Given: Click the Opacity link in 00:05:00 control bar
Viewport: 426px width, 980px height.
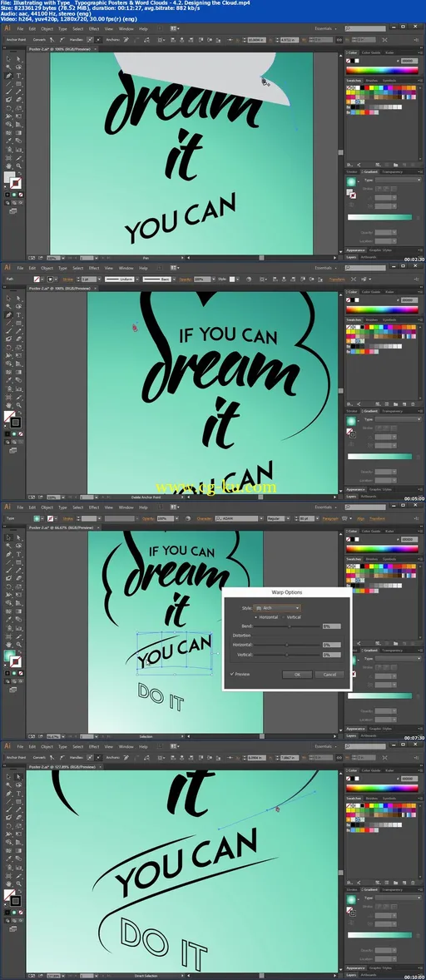Looking at the screenshot, I should click(186, 279).
